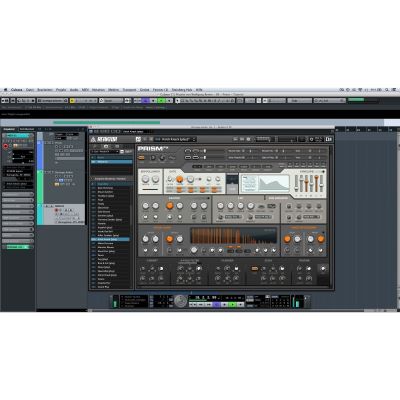Open the snapshot name dropdown in the Reaktor header
This screenshot has height=400, width=400.
click(176, 139)
